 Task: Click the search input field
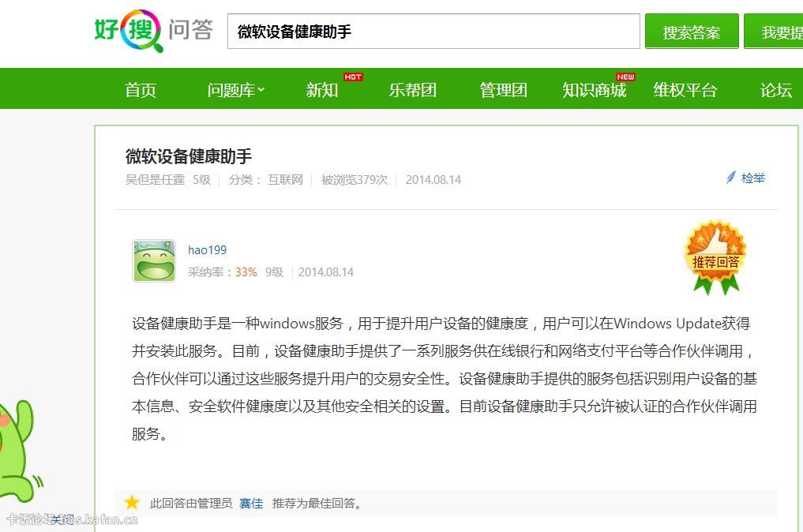[x=433, y=32]
